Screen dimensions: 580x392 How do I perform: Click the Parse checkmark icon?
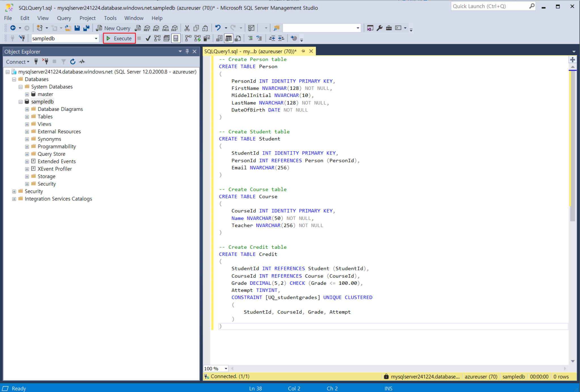tap(148, 38)
